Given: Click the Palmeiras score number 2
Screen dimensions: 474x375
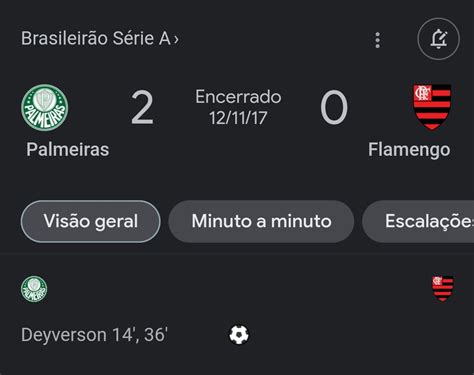Looking at the screenshot, I should pyautogui.click(x=142, y=108).
